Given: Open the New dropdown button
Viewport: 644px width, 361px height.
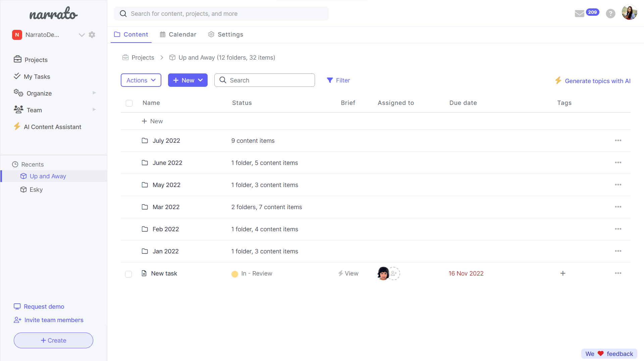Looking at the screenshot, I should coord(188,80).
